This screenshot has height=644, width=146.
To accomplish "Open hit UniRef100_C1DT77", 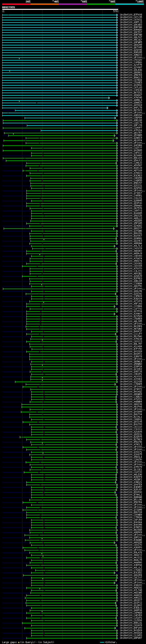I will [131, 148].
